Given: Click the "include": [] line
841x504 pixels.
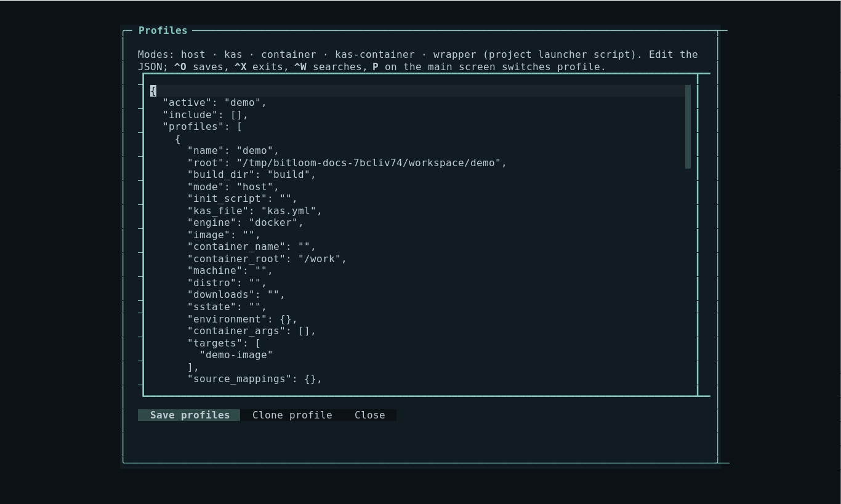Looking at the screenshot, I should click(206, 115).
